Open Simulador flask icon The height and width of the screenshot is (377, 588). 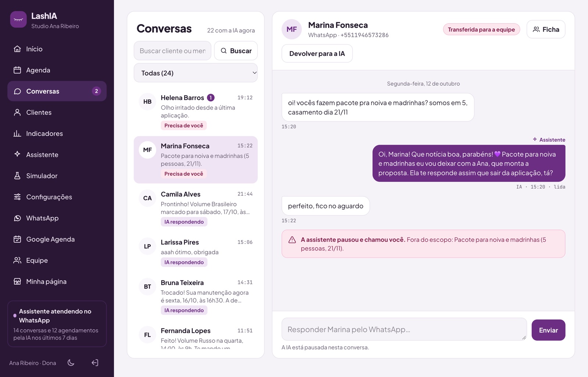point(17,176)
